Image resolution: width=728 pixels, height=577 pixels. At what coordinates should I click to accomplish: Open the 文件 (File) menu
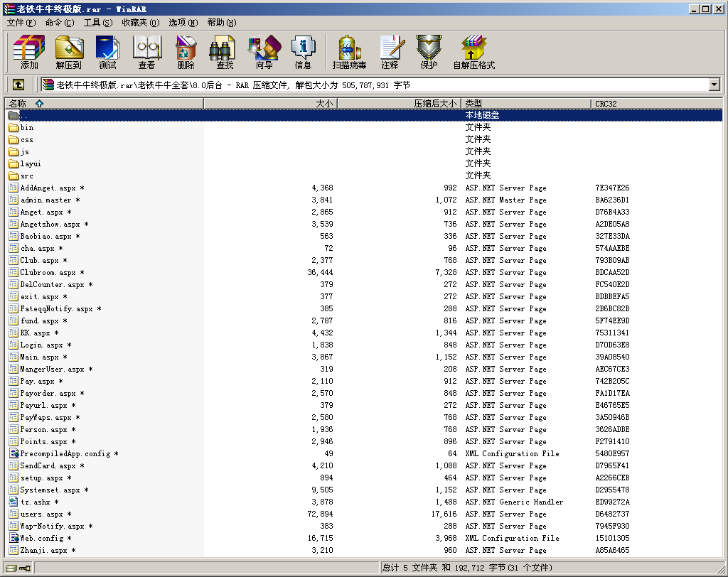tap(21, 23)
